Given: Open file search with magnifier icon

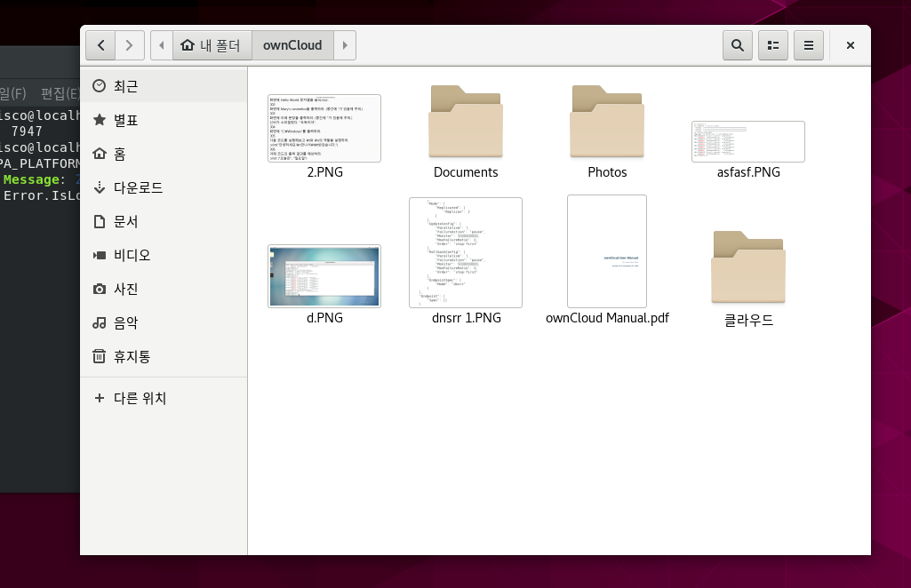Looking at the screenshot, I should 738,45.
